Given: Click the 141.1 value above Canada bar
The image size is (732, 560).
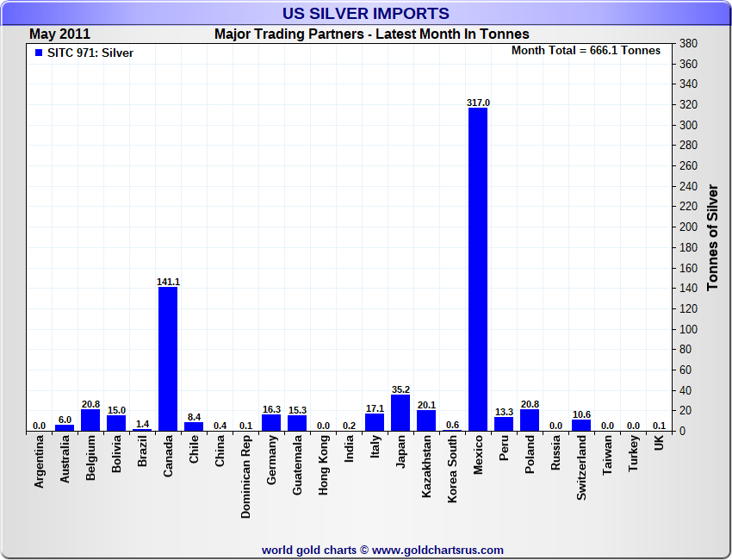Looking at the screenshot, I should pos(168,282).
